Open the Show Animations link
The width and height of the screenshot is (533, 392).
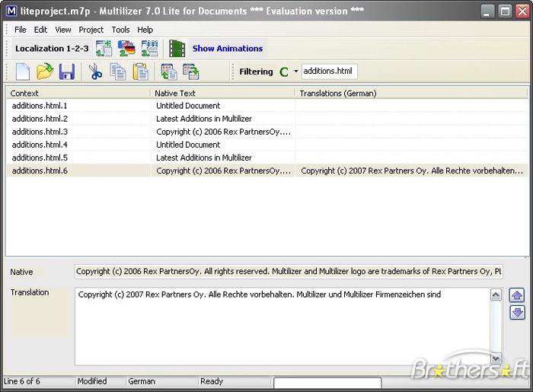pyautogui.click(x=228, y=49)
